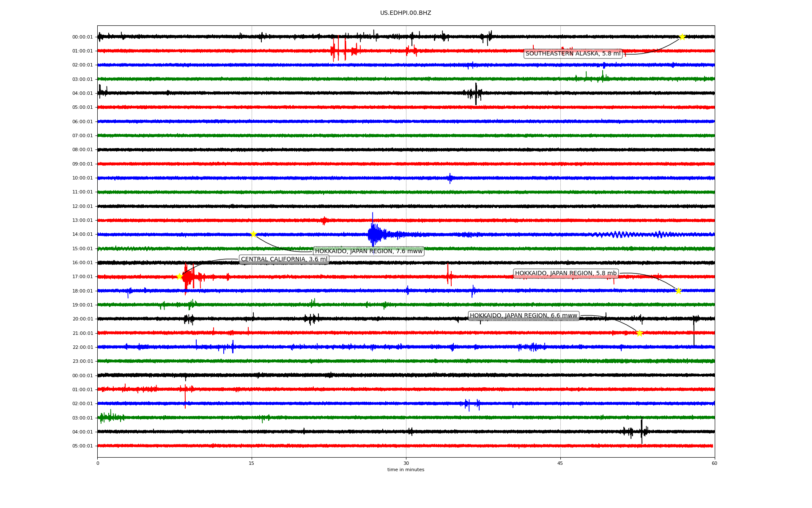
Task: Click the red seismic burst on 17:00 trace
Action: (188, 277)
